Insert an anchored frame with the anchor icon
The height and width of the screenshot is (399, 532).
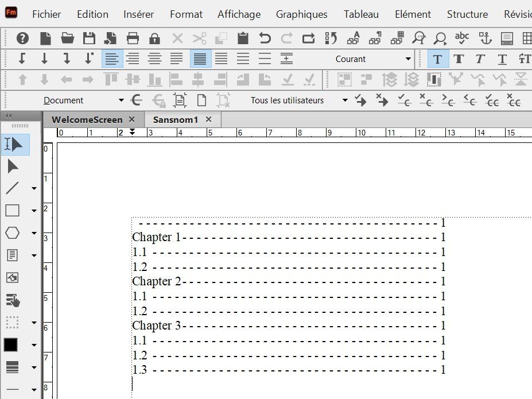click(x=485, y=38)
